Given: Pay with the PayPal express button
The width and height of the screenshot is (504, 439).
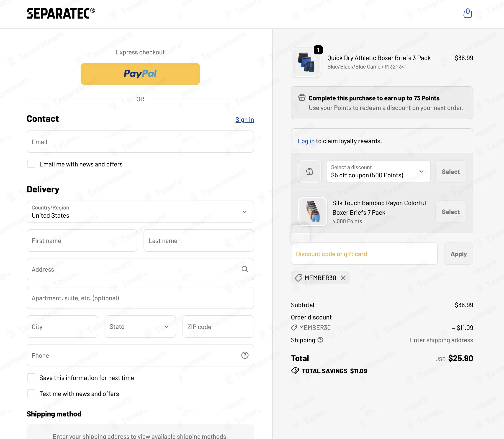Looking at the screenshot, I should click(x=140, y=74).
